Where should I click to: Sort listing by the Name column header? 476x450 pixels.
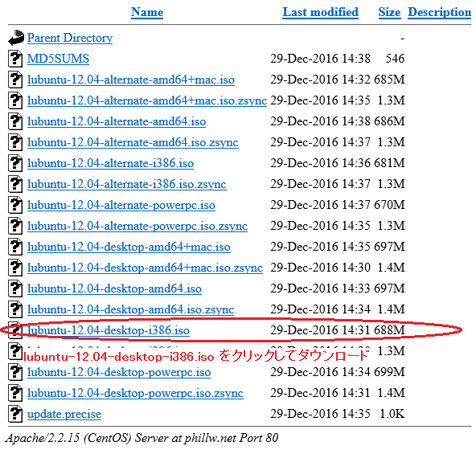coord(147,12)
